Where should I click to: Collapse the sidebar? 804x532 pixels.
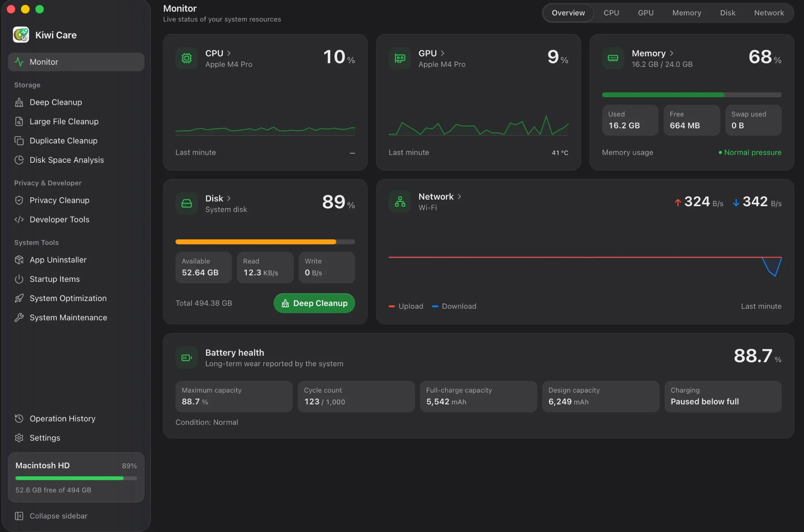coord(51,516)
